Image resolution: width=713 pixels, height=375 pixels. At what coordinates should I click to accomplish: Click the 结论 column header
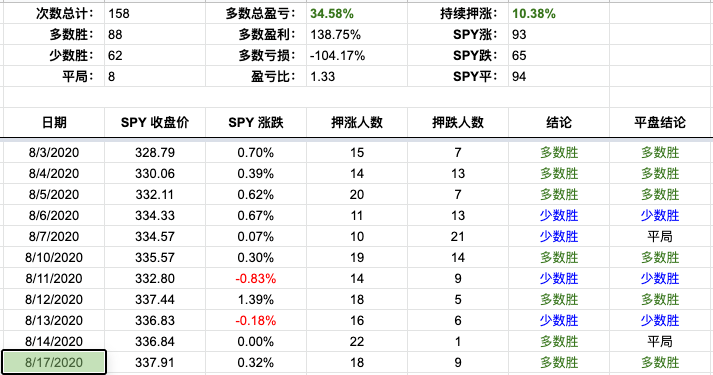coord(559,122)
